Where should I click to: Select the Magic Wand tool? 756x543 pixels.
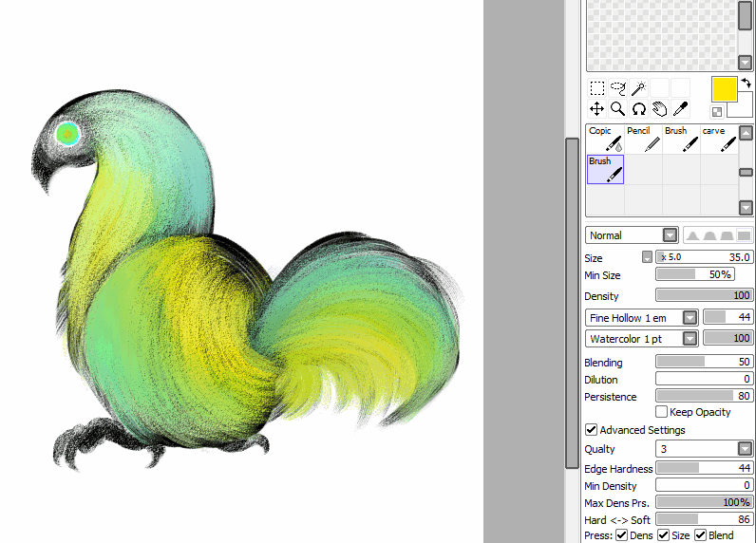click(x=639, y=88)
